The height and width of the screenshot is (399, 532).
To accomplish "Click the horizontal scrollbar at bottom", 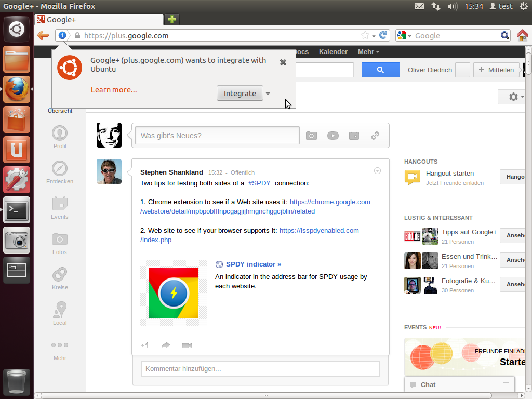I will click(x=265, y=395).
